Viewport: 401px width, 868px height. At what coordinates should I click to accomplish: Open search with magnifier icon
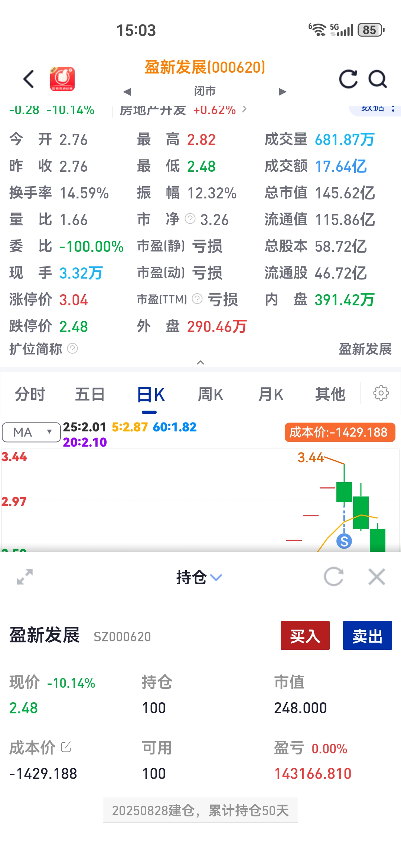tap(378, 79)
